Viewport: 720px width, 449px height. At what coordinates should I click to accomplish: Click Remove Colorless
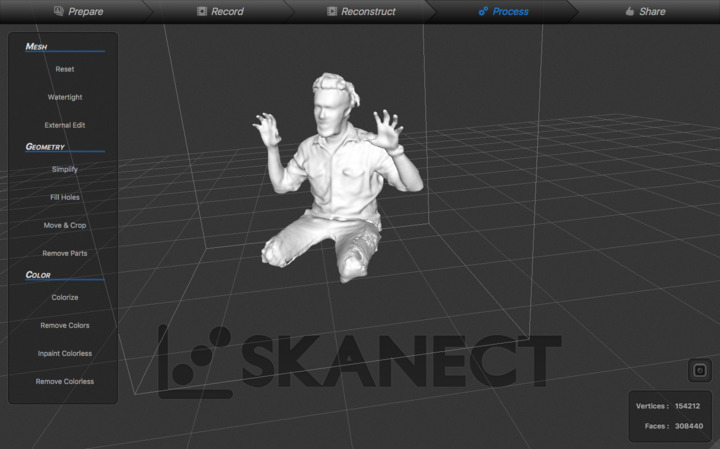pos(65,382)
